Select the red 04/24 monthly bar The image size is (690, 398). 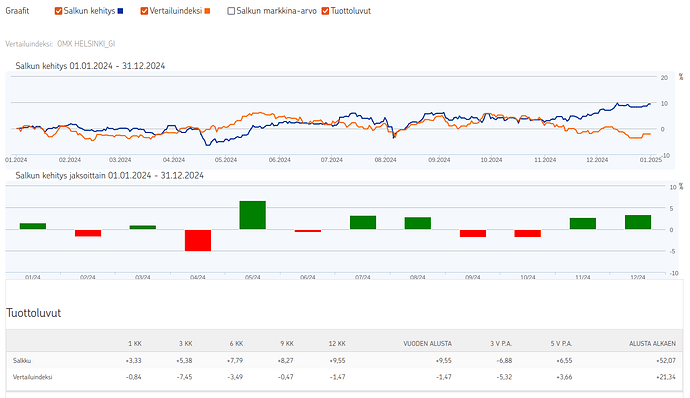198,240
